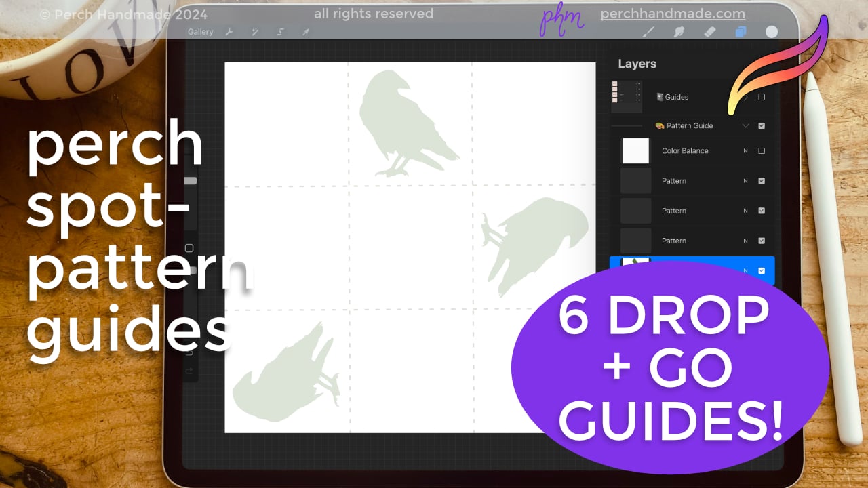Open blend mode N of Pattern layer below Color Balance
The image size is (868, 488).
pyautogui.click(x=745, y=181)
